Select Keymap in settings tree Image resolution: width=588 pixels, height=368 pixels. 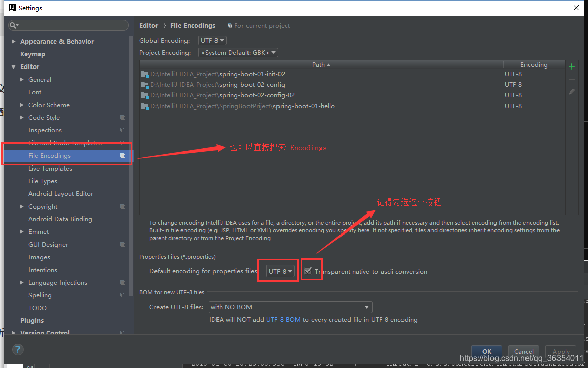(x=33, y=54)
